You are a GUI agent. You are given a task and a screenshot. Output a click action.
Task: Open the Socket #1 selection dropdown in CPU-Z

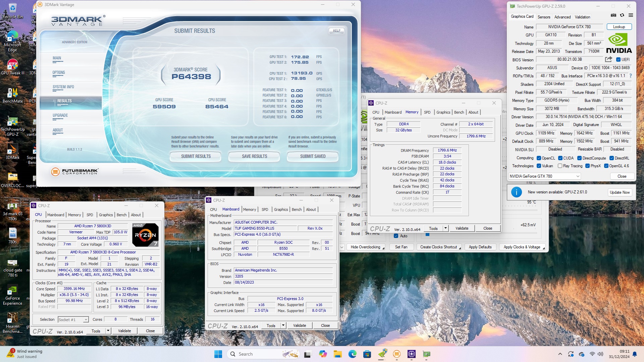pos(73,320)
